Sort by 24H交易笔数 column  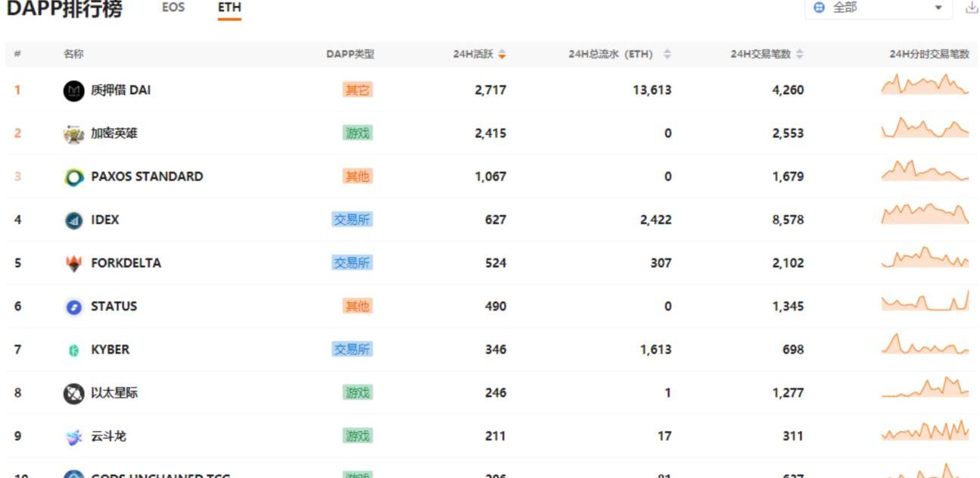tap(800, 55)
